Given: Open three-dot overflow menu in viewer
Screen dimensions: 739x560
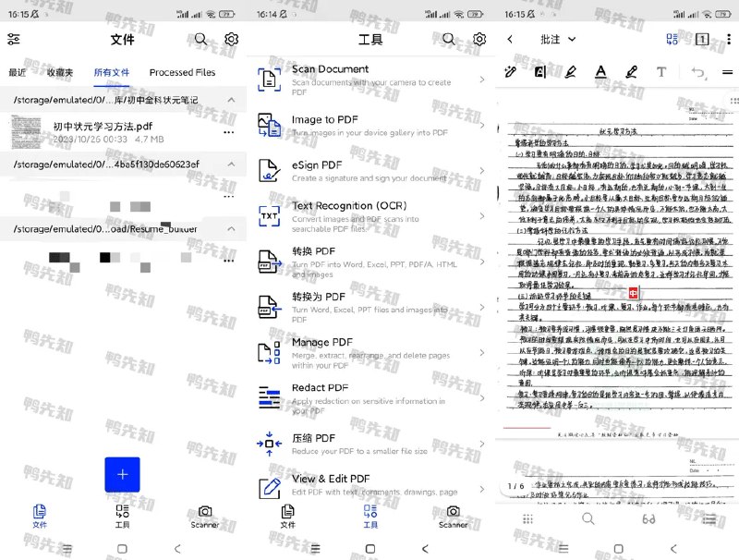Looking at the screenshot, I should coord(729,39).
